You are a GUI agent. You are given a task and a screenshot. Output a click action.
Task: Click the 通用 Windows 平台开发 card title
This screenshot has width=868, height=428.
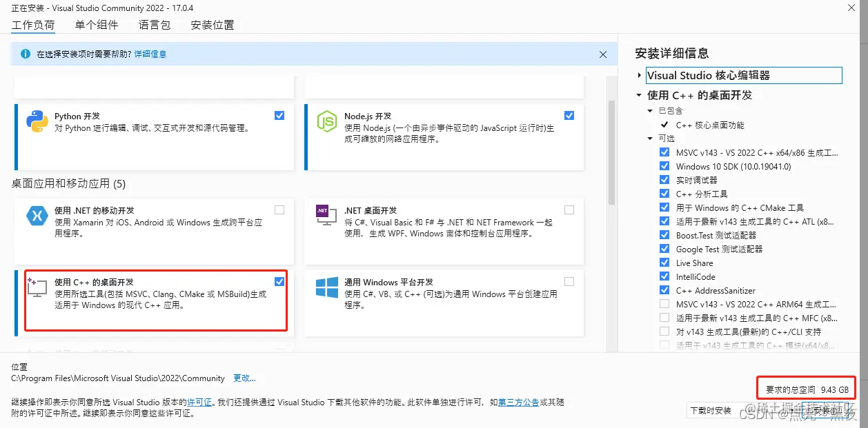pos(388,282)
